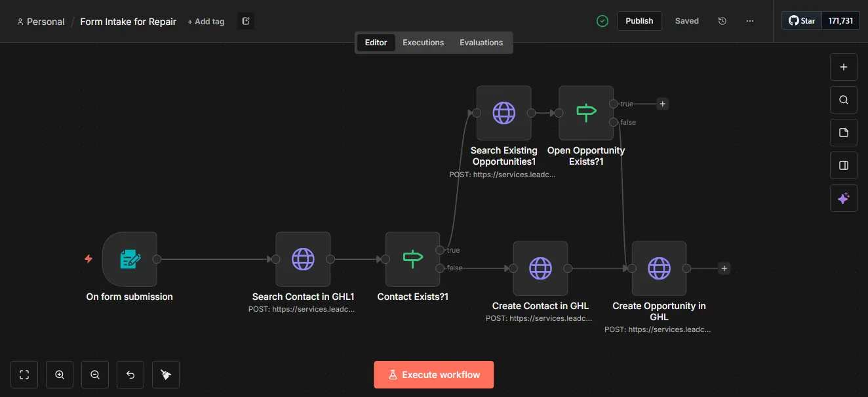
Task: Switch to the Executions tab
Action: (424, 43)
